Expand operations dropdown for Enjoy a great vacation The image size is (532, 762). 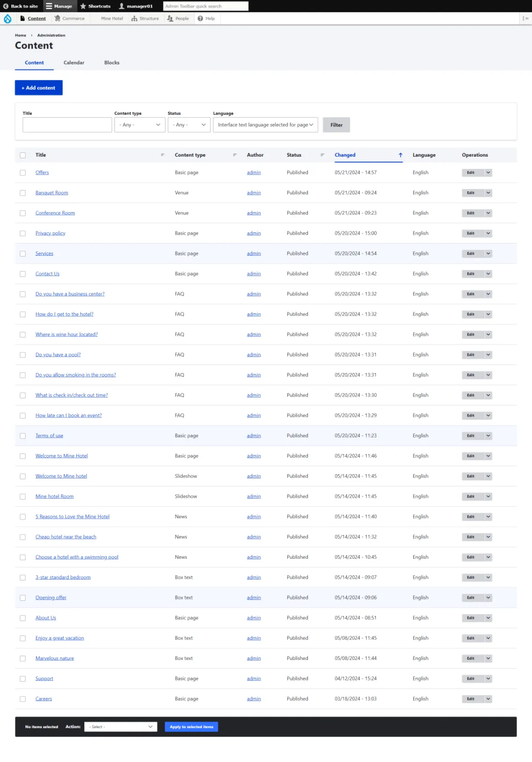coord(488,638)
